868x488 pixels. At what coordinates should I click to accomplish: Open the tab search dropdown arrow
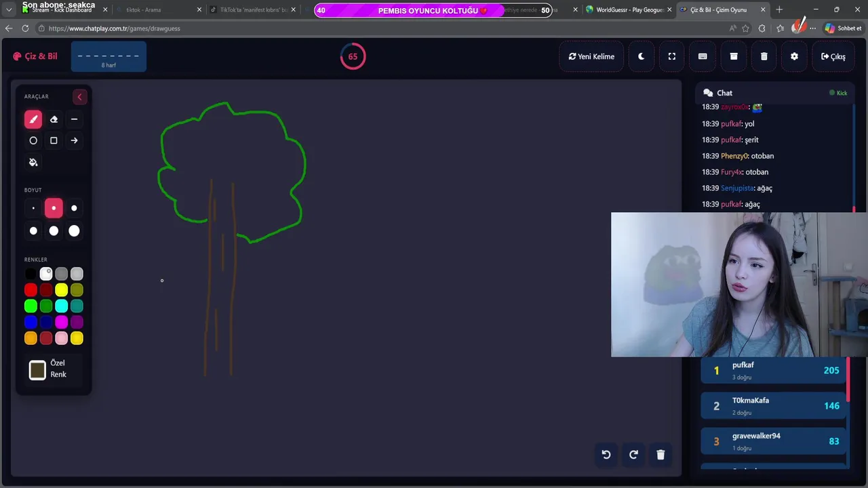(x=9, y=9)
